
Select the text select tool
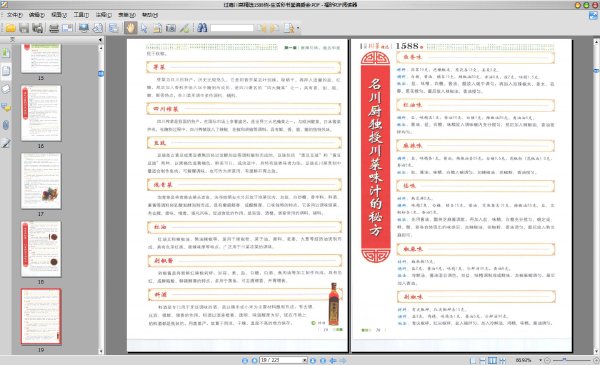pos(157,28)
